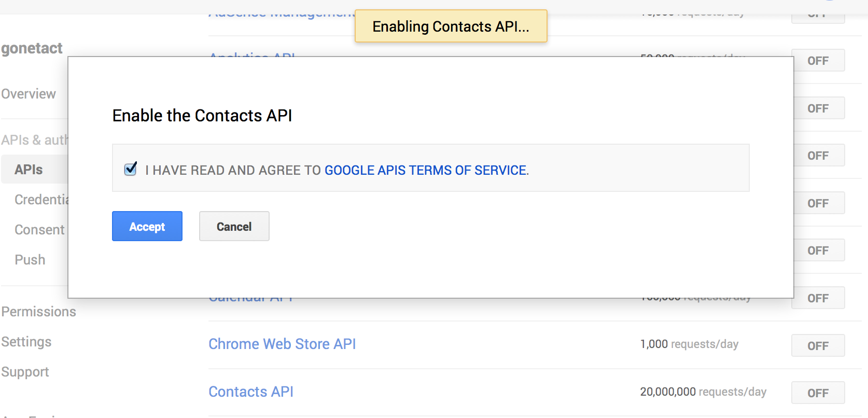The height and width of the screenshot is (418, 868).
Task: Open Settings in the sidebar
Action: tap(26, 342)
